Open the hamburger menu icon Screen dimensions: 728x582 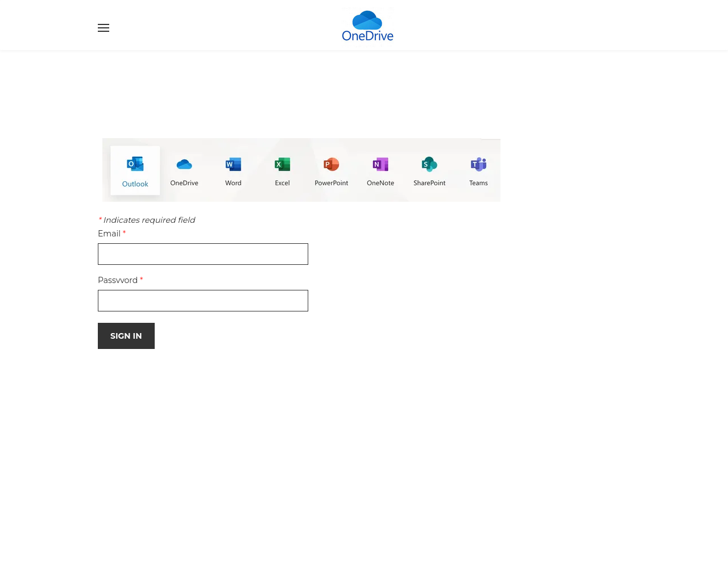pos(104,28)
